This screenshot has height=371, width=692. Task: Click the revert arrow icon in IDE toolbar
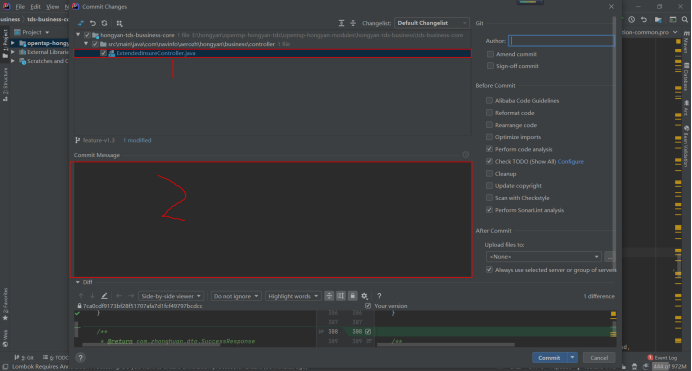pos(644,19)
